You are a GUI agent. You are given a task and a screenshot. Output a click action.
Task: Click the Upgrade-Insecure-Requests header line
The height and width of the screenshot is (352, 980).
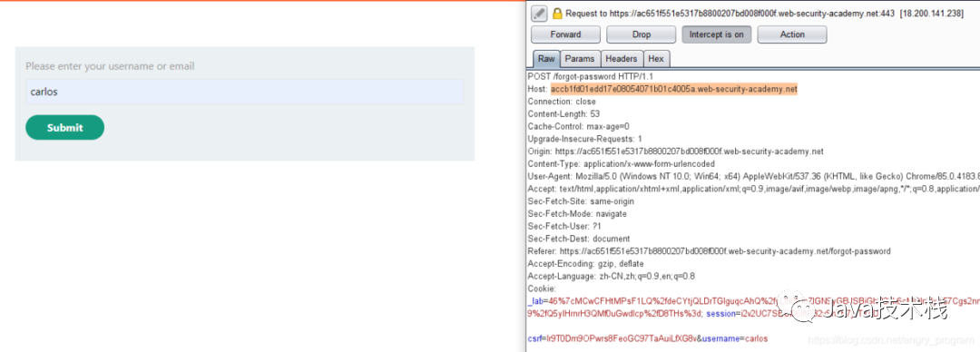coord(584,139)
